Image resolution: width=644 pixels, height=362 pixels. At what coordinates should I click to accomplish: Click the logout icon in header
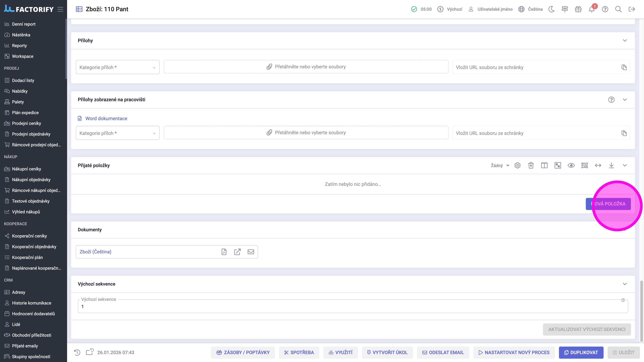coord(632,9)
